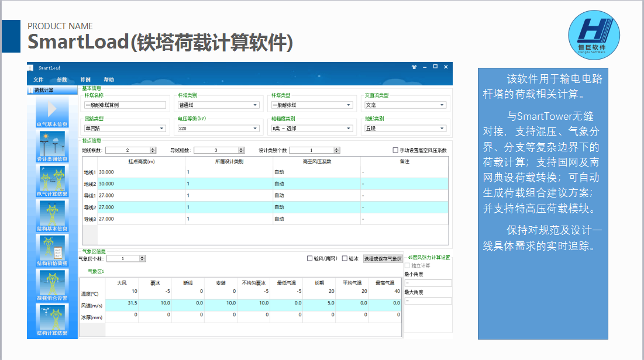Click the 27.000 height cell for 导线3
The image size is (644, 360).
point(142,219)
